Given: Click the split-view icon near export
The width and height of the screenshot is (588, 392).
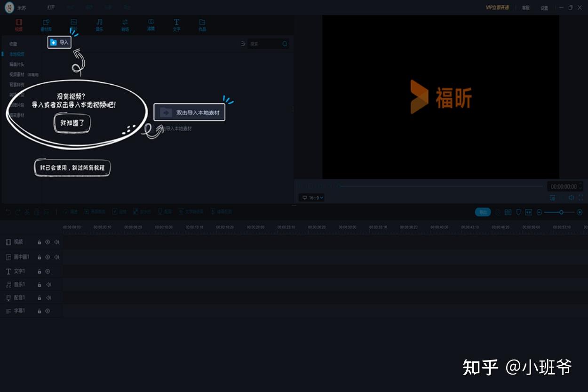Looking at the screenshot, I should tap(508, 212).
